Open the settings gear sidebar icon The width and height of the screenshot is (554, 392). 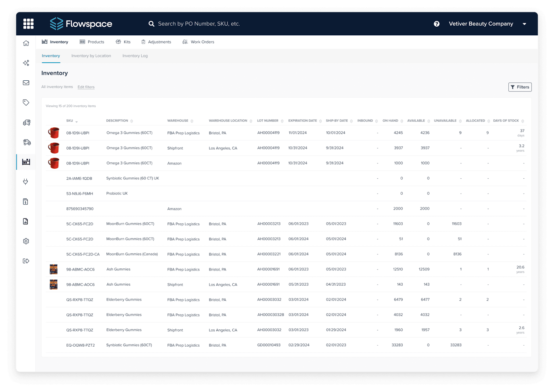(26, 241)
